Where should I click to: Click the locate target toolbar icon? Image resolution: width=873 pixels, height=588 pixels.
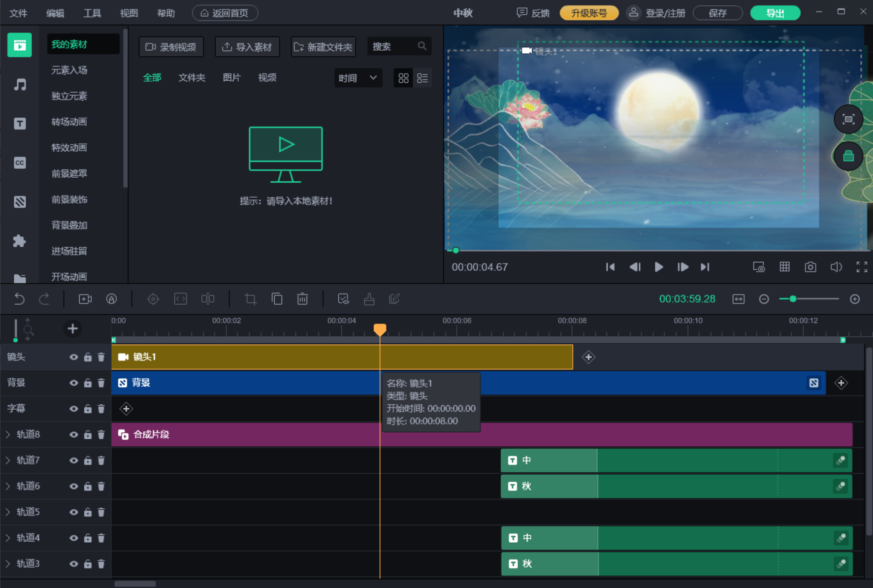point(153,299)
